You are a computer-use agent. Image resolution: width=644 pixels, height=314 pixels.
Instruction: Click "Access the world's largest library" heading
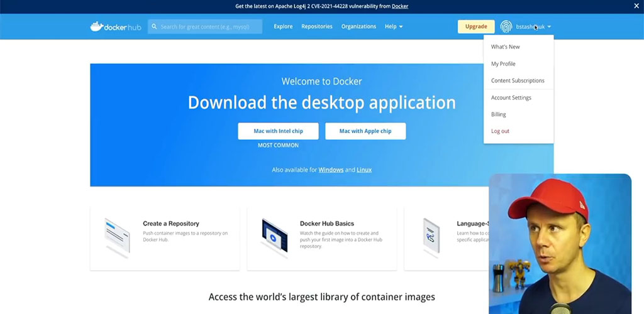coord(321,297)
